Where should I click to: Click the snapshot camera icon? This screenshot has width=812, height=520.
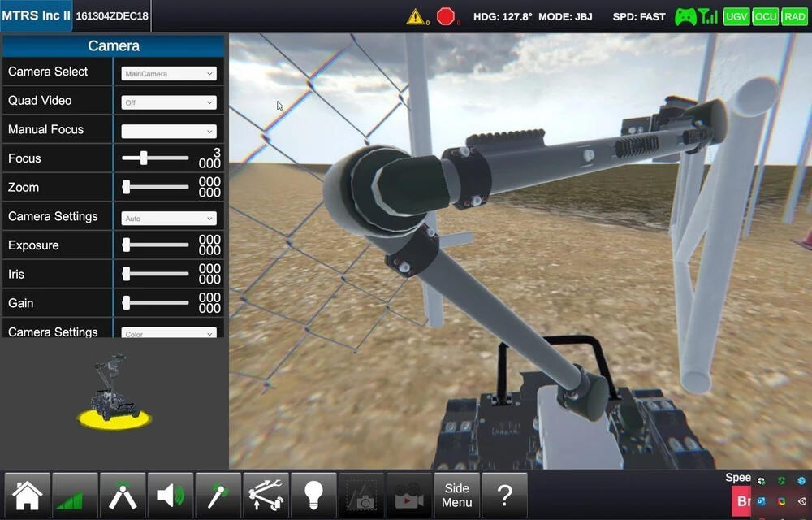pos(361,495)
